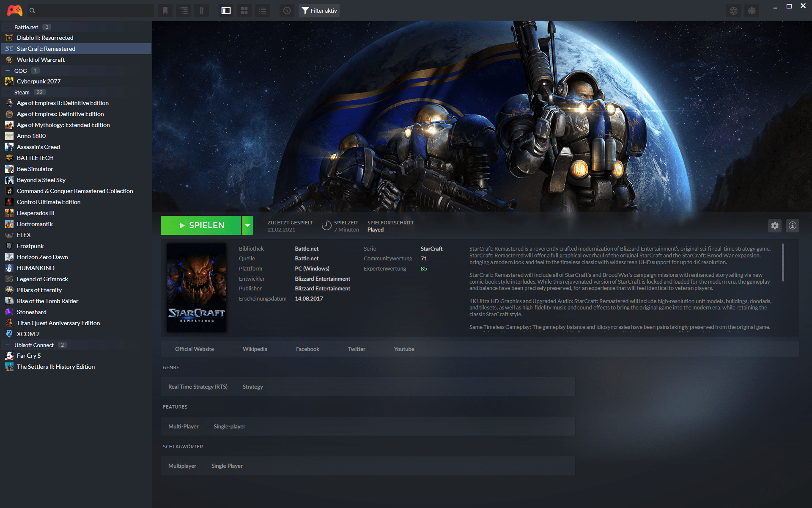Open the grouping options toolbar icon

click(184, 11)
